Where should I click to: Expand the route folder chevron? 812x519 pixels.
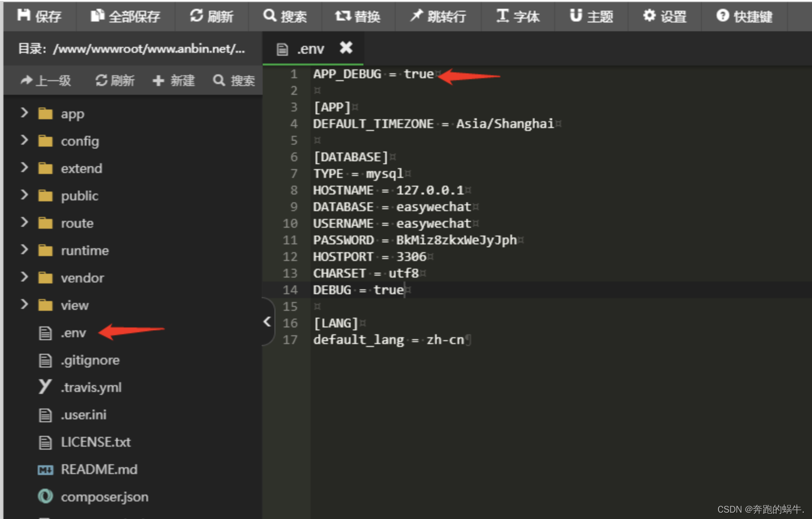coord(24,222)
